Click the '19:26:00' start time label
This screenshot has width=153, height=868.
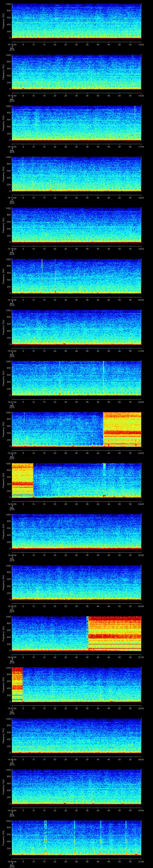click(12, 657)
